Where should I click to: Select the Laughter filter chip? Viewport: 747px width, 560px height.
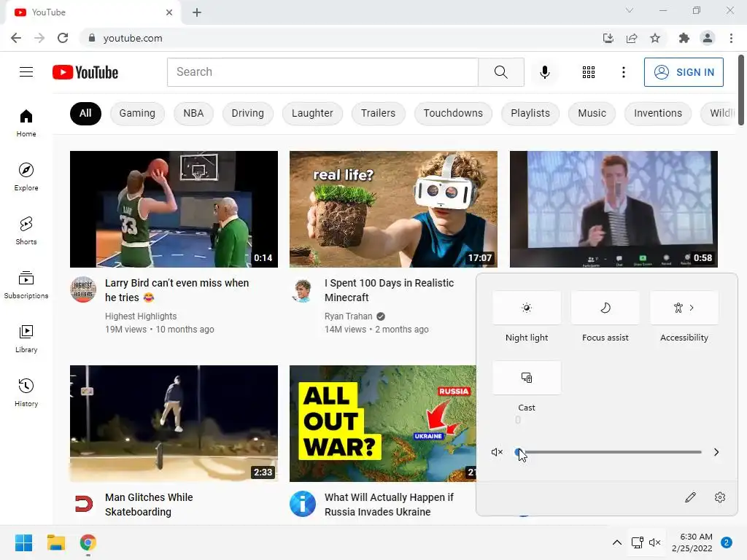(x=312, y=113)
